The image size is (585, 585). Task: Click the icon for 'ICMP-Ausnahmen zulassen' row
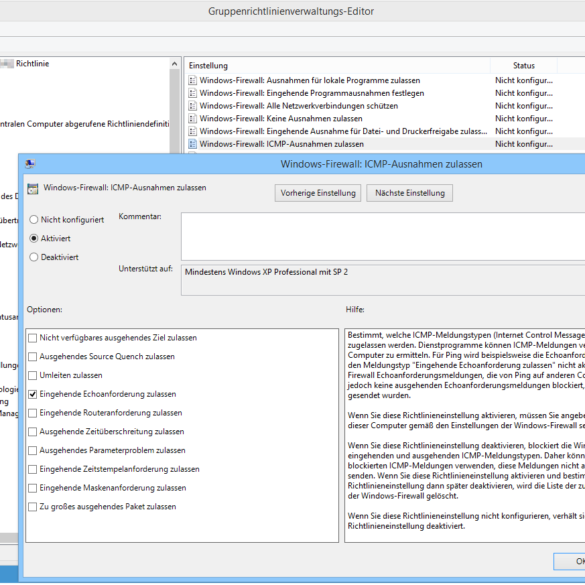pyautogui.click(x=193, y=144)
